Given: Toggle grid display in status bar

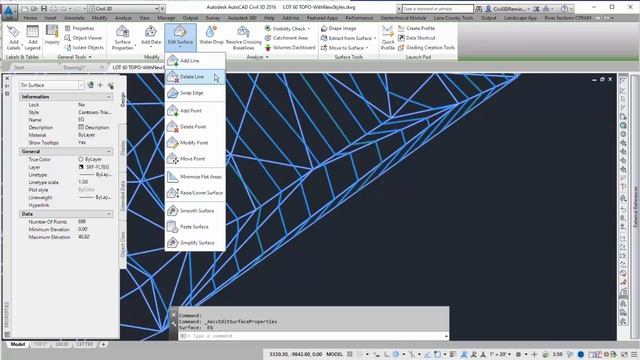Looking at the screenshot, I should 350,354.
